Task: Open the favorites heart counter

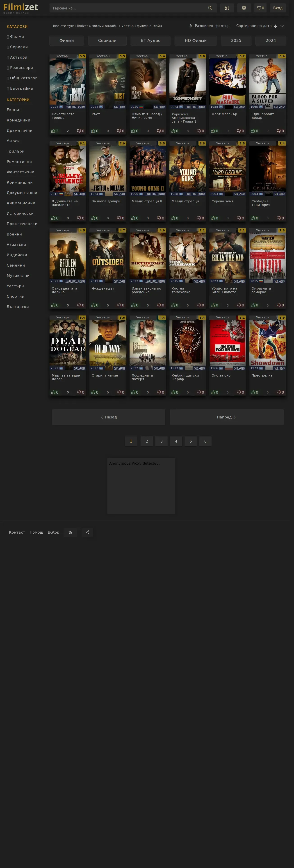Action: [x=260, y=8]
